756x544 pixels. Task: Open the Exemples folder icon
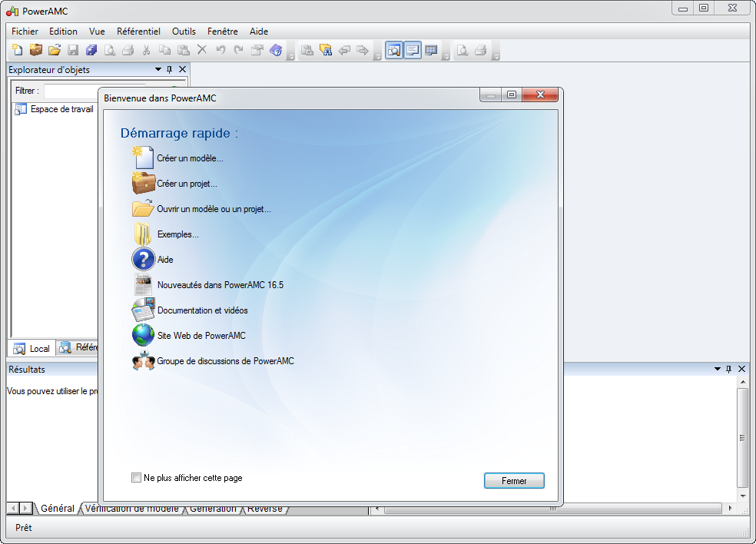(143, 234)
